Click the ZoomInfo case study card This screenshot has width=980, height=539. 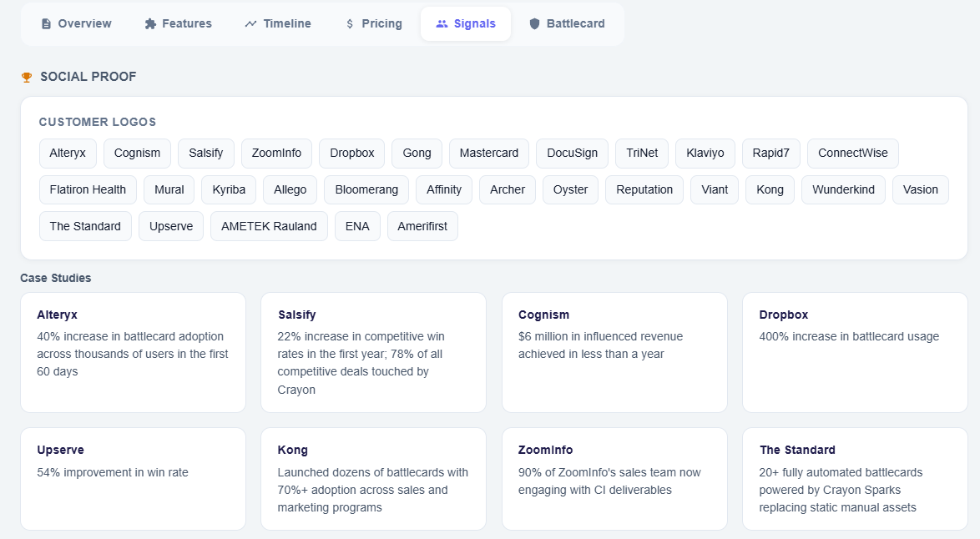coord(614,479)
